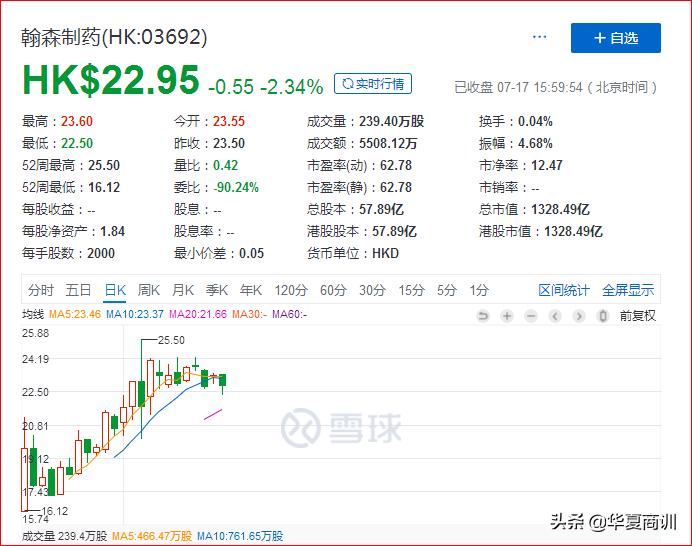
Task: Zoom in the K-line chart with plus icon
Action: tap(507, 316)
